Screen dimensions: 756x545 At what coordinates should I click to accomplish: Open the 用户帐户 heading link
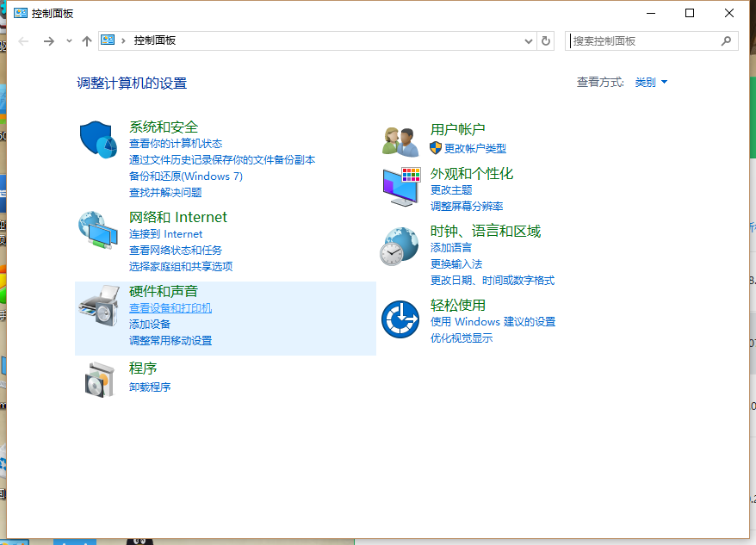457,129
